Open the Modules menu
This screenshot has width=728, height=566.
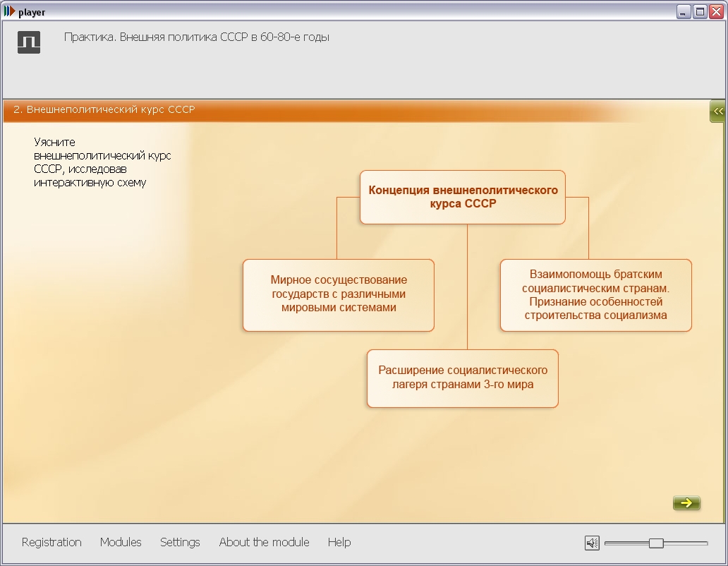pyautogui.click(x=121, y=542)
